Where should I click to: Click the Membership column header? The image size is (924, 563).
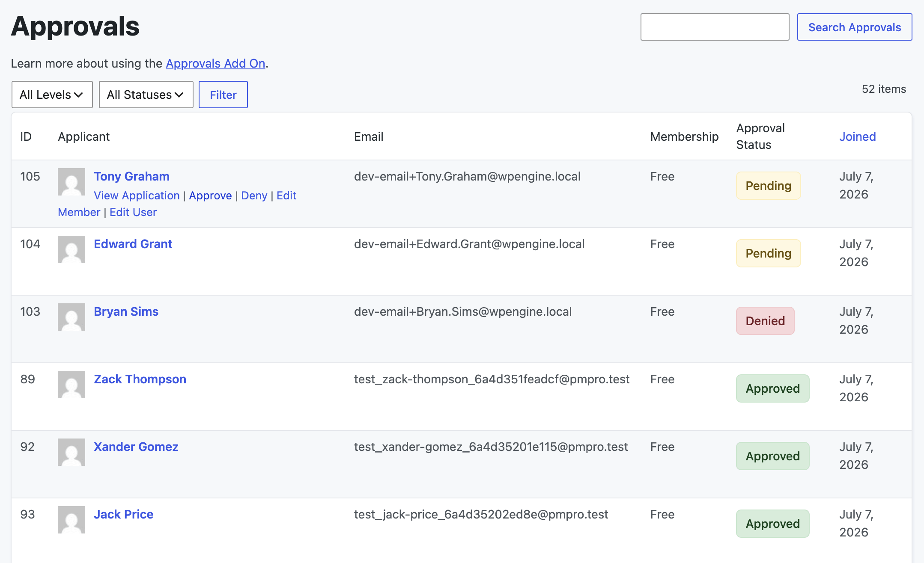(x=684, y=136)
